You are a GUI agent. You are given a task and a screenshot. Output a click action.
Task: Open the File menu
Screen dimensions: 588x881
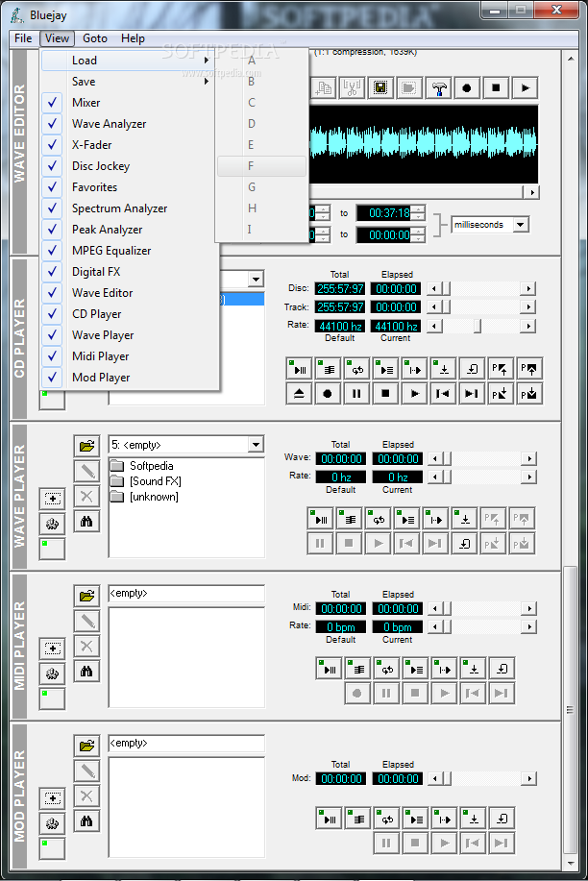[x=23, y=38]
